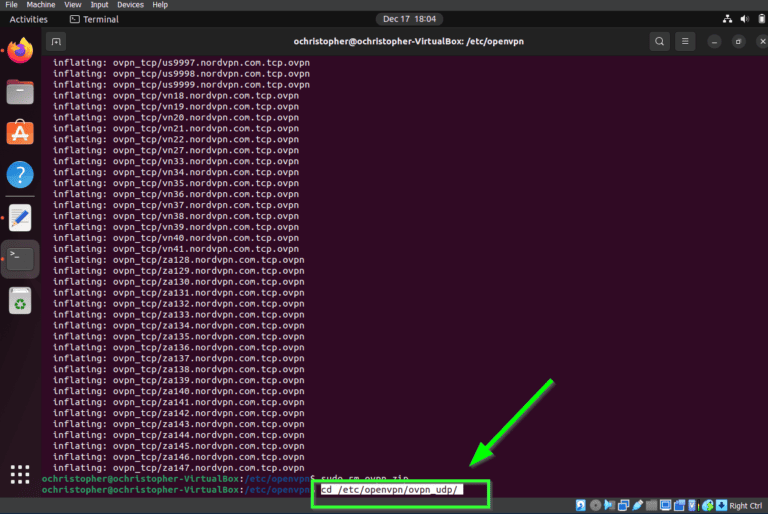Click the Terminal icon in dock
768x514 pixels.
click(20, 258)
